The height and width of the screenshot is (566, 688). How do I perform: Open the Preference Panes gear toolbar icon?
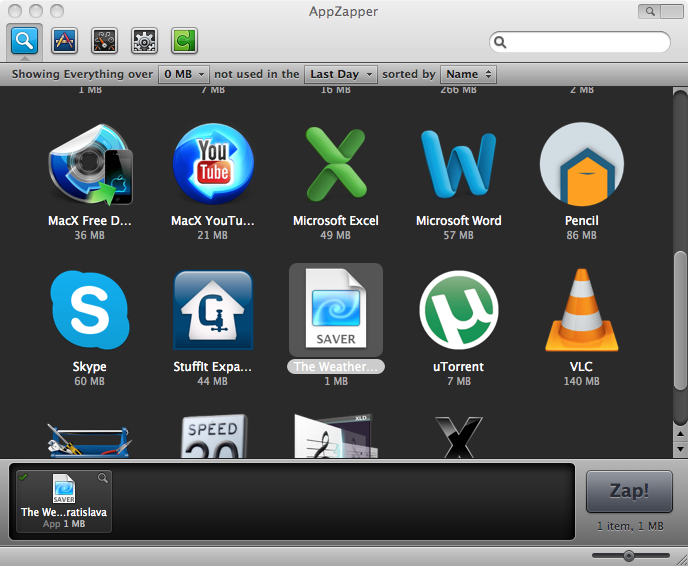coord(144,41)
